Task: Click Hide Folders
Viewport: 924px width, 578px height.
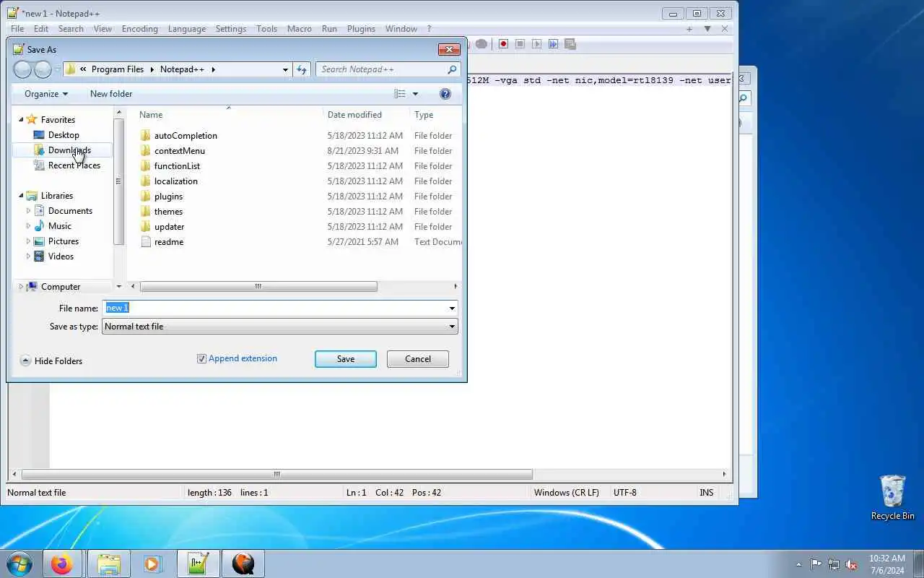Action: (x=51, y=361)
